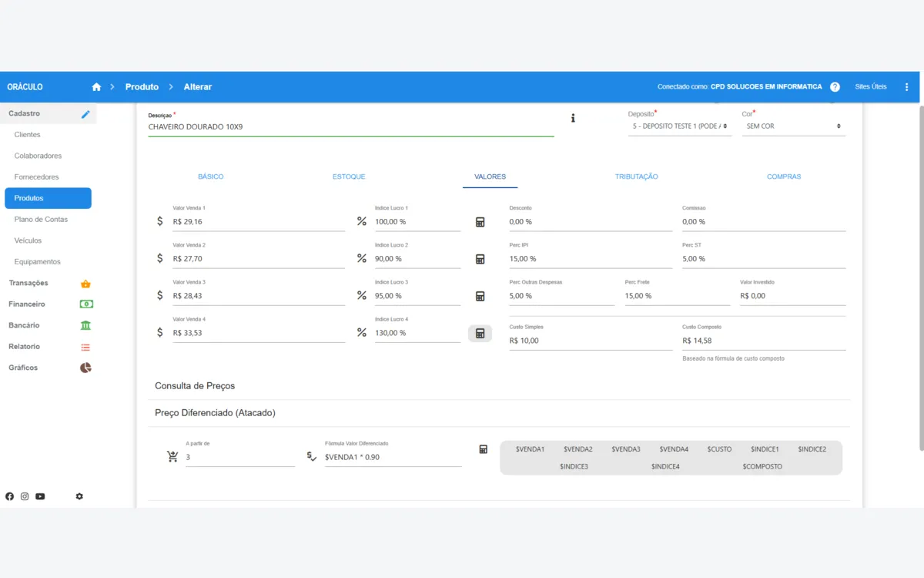Switch to the Estoque tab
Screen dimensions: 924x578
click(x=349, y=176)
